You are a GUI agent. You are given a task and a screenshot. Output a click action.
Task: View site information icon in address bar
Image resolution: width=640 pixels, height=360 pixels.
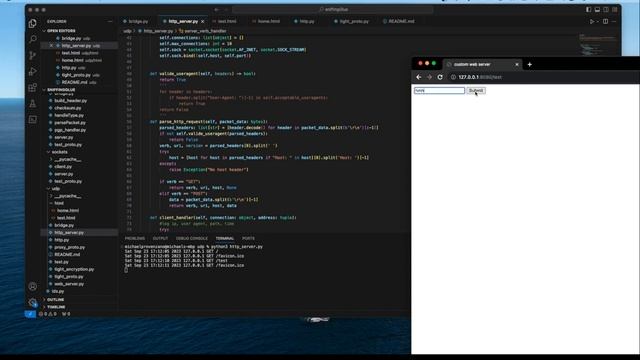click(x=453, y=77)
